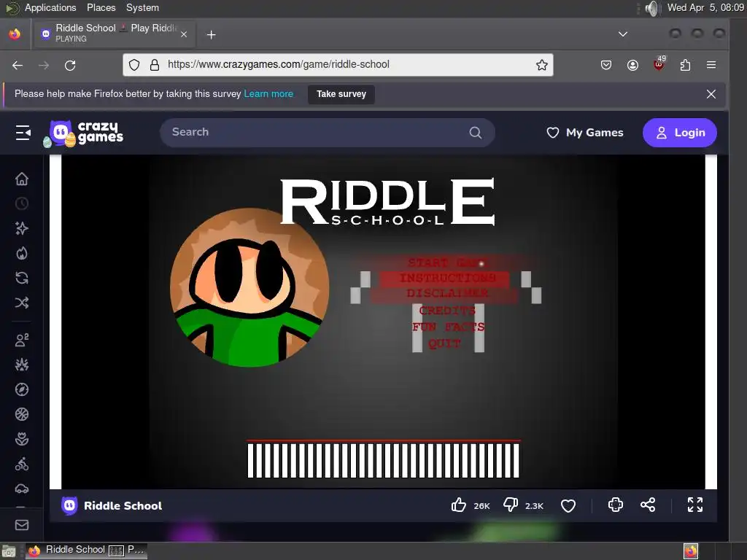Select QUIT in game menu
747x560 pixels.
(444, 343)
